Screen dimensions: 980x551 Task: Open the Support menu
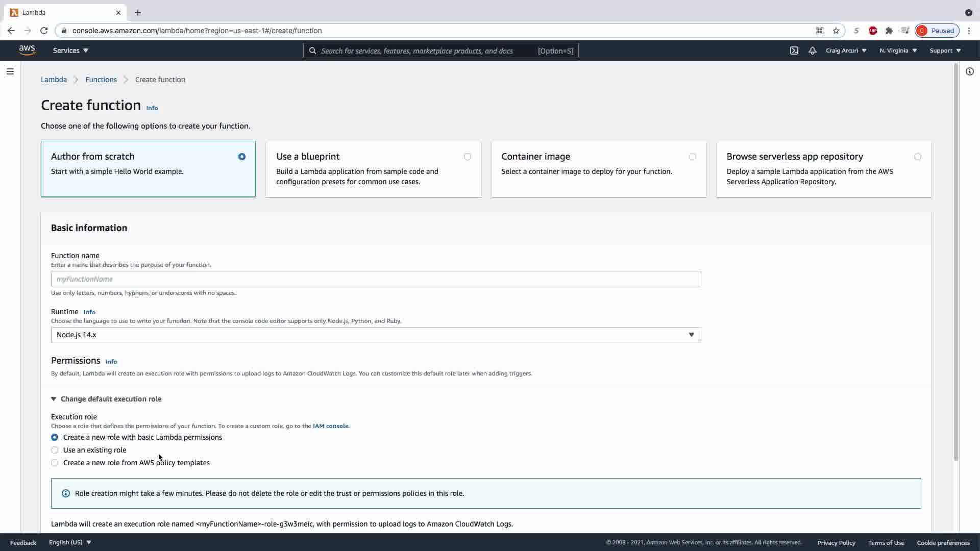[945, 51]
